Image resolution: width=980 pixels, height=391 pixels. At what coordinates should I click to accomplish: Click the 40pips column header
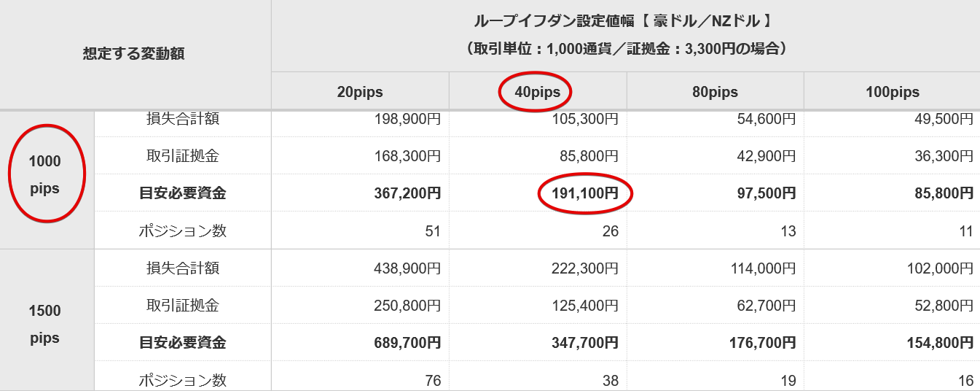(x=536, y=93)
